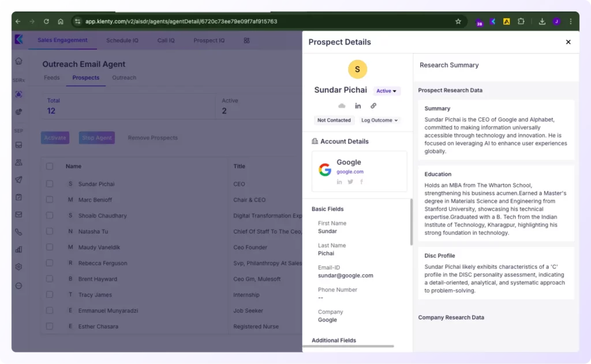Open Google's Twitter icon in Account Details
The width and height of the screenshot is (591, 364).
[x=350, y=182]
